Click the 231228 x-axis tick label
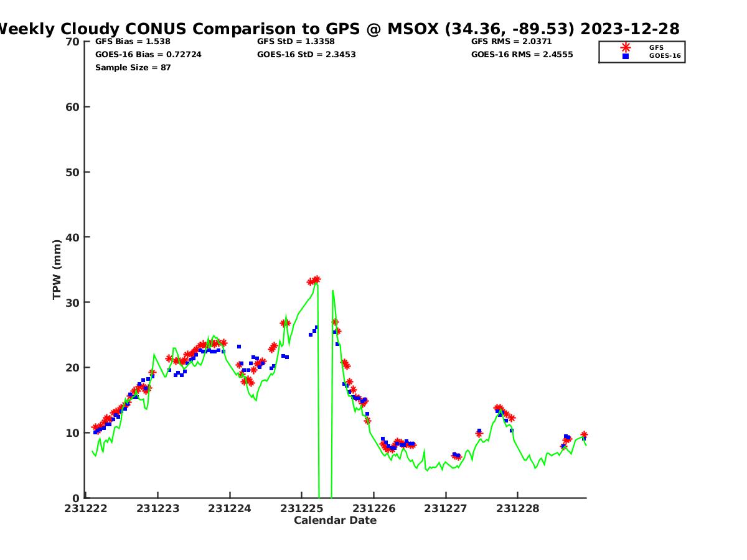Screen dimensions: 747x560 point(517,508)
